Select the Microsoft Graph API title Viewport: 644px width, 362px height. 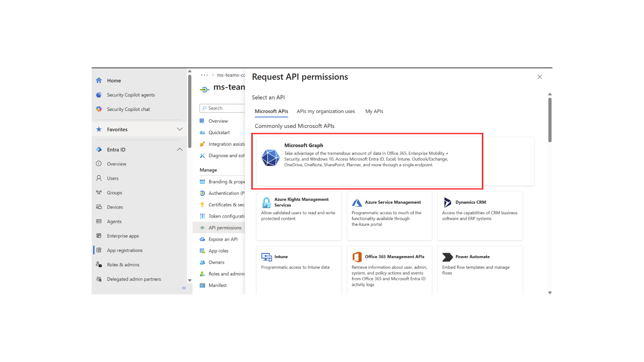pos(304,145)
